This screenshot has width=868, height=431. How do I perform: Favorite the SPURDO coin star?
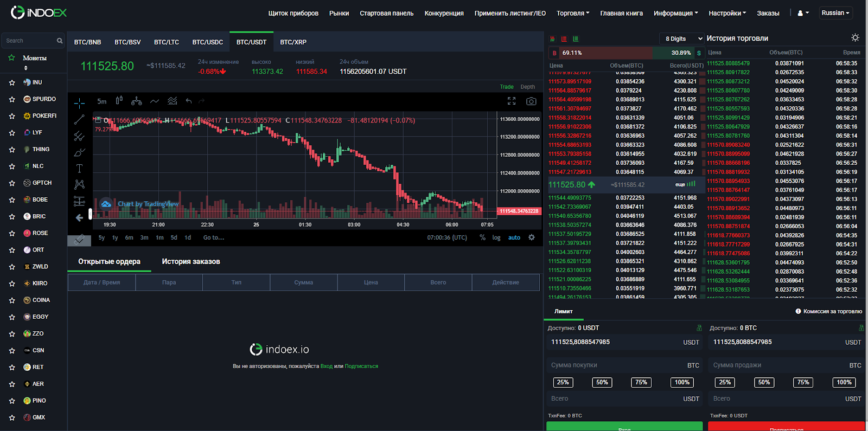tap(12, 99)
